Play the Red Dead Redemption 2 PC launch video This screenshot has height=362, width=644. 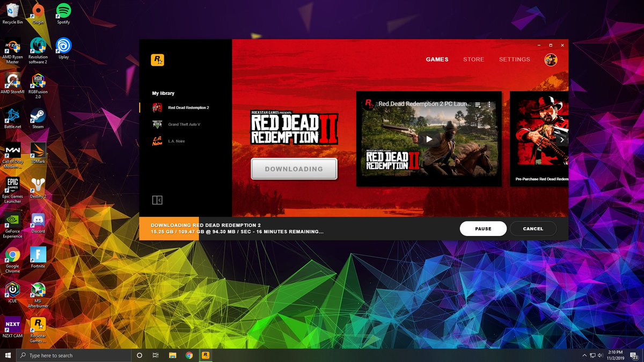429,139
